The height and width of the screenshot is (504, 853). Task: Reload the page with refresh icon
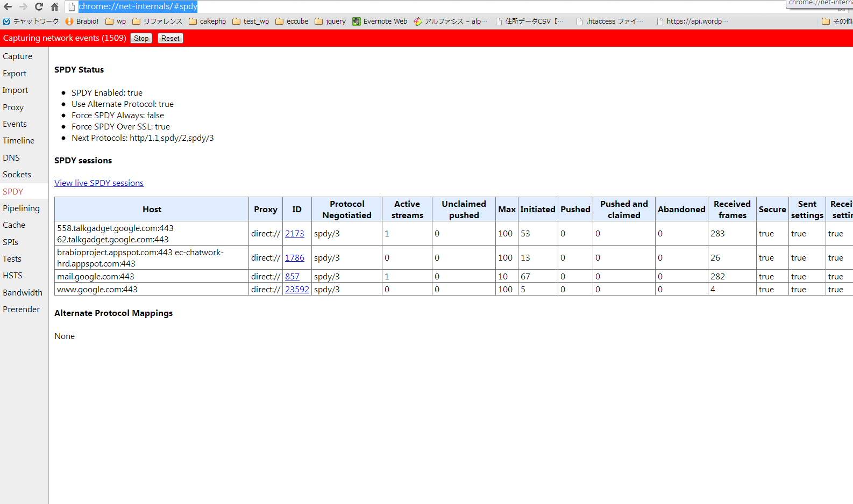[x=39, y=7]
